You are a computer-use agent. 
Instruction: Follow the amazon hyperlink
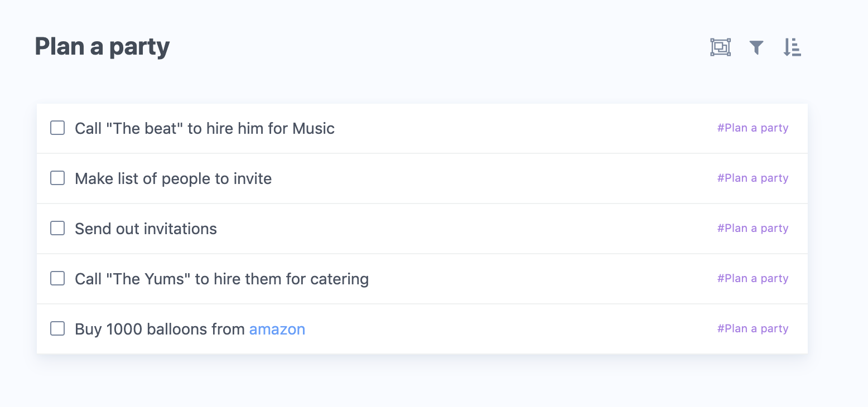click(x=277, y=330)
